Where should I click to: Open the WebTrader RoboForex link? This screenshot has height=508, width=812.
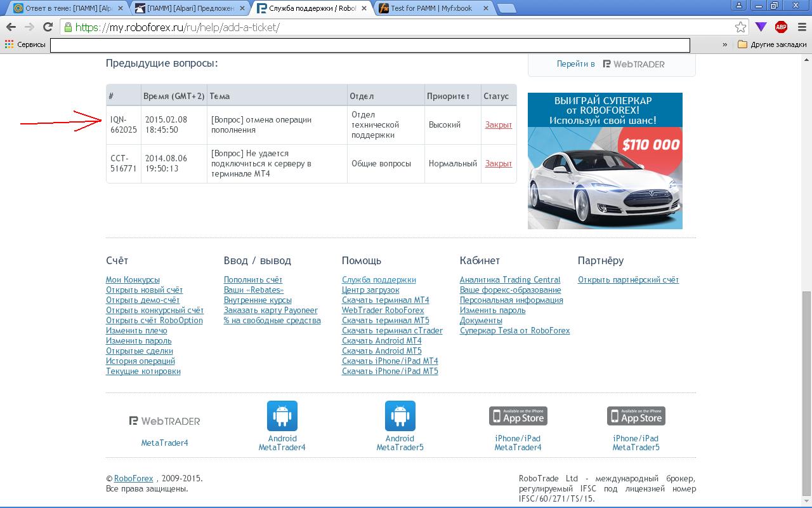coord(383,311)
